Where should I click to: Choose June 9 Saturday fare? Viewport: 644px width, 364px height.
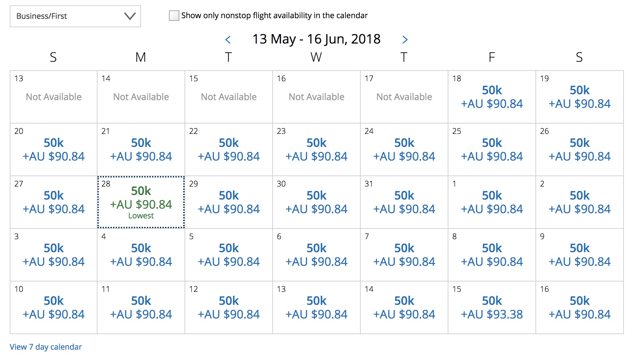click(580, 255)
